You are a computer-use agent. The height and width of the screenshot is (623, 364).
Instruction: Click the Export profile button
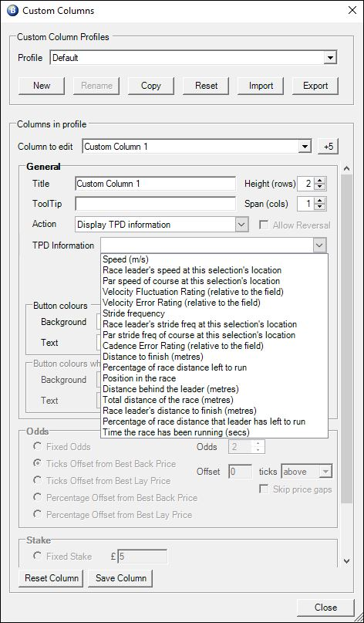pos(315,86)
